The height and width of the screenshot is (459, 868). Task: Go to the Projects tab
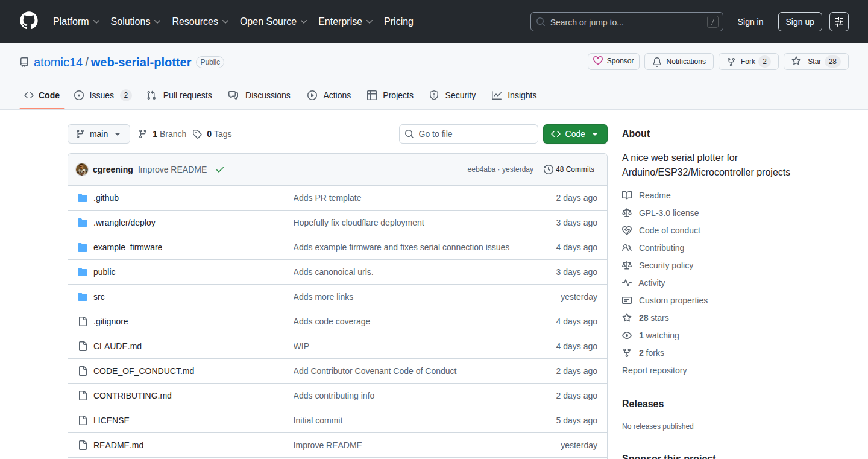tap(390, 95)
